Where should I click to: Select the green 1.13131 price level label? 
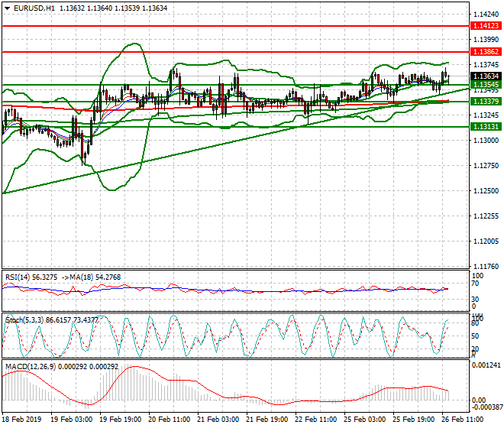point(486,127)
